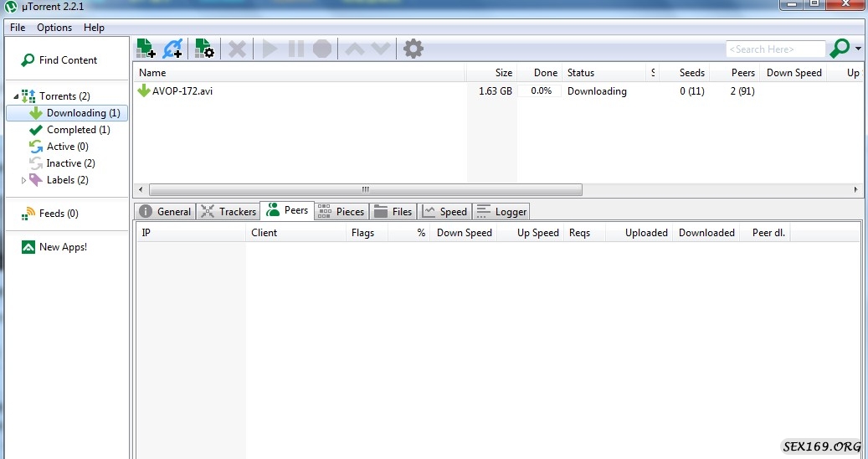Viewport: 868px width, 459px height.
Task: Click the Remove torrent X icon
Action: tap(238, 49)
